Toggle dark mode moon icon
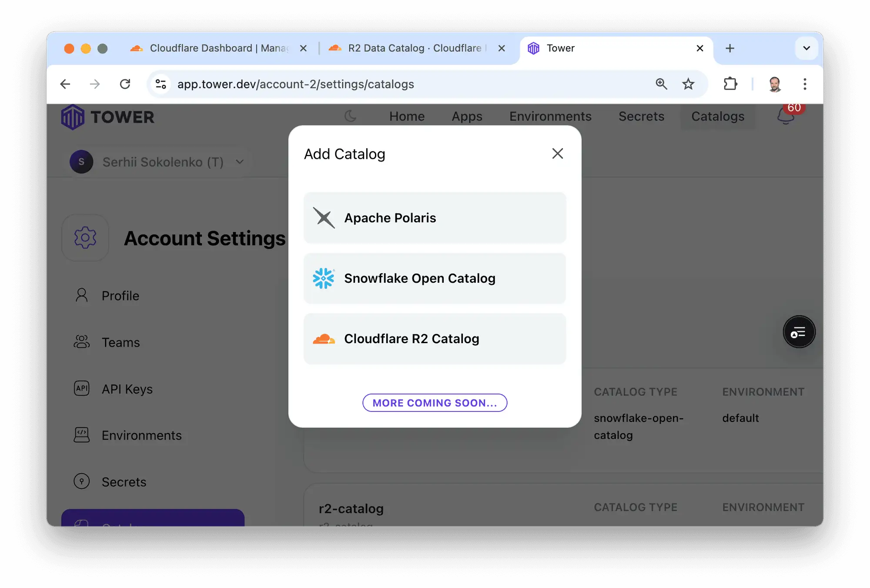Screen dimensions: 870x588 350,116
